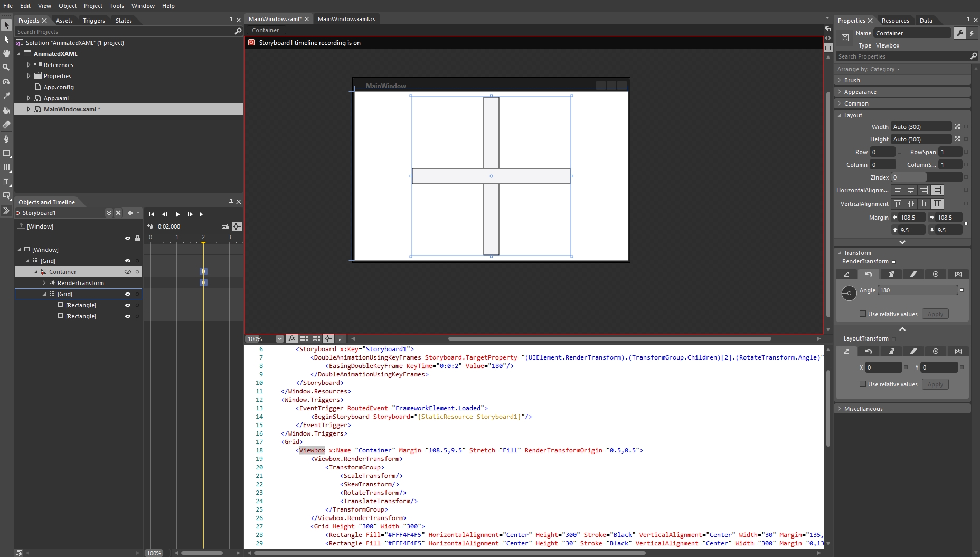Open the Object menu
Screen dimensions: 980x557
click(68, 6)
